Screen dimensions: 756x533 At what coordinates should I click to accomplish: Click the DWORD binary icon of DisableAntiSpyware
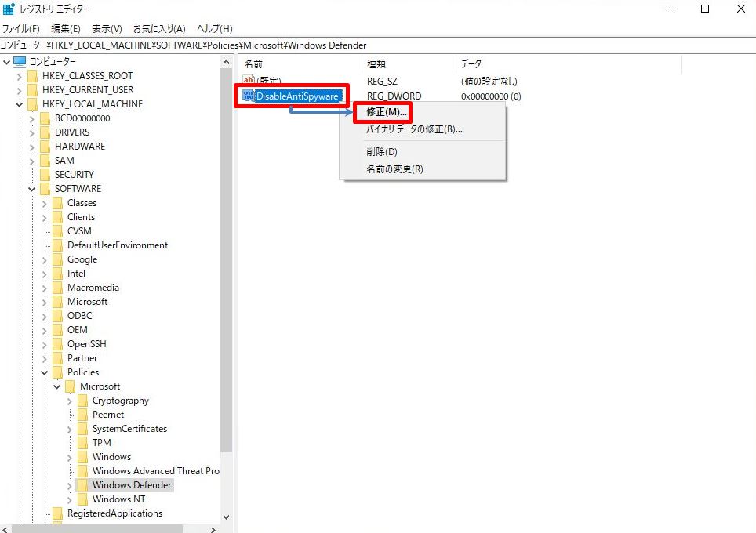point(249,96)
